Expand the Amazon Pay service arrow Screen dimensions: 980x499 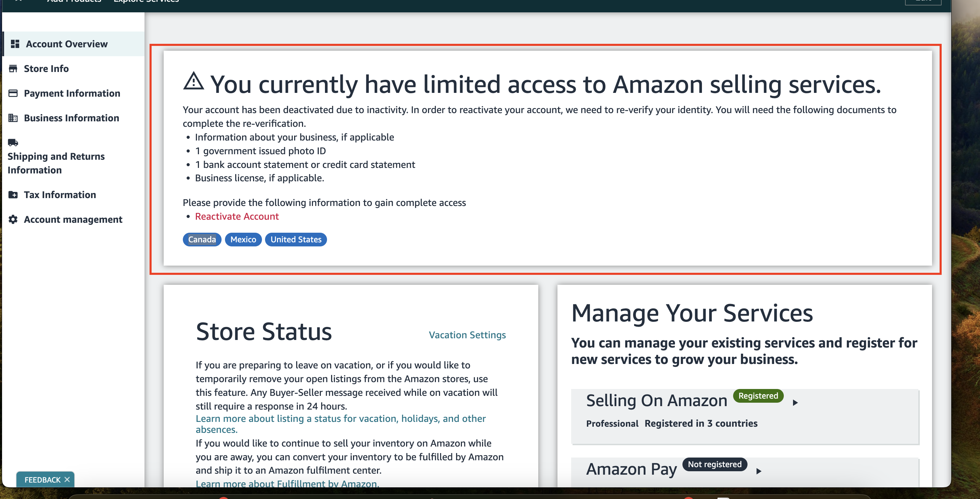click(x=758, y=471)
